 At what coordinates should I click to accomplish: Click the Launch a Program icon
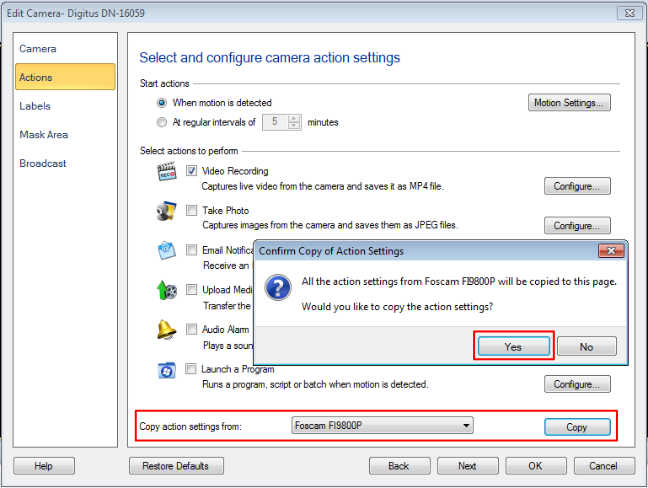coord(167,371)
